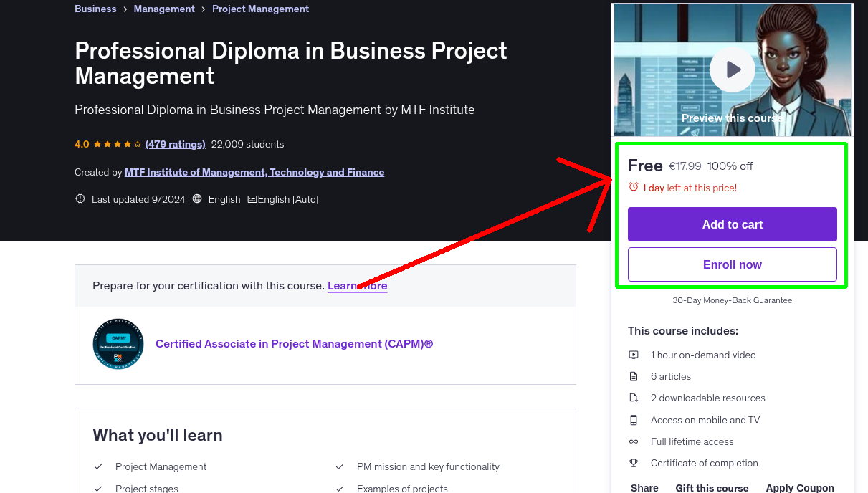Open the MTF Institute instructor link

[x=254, y=172]
